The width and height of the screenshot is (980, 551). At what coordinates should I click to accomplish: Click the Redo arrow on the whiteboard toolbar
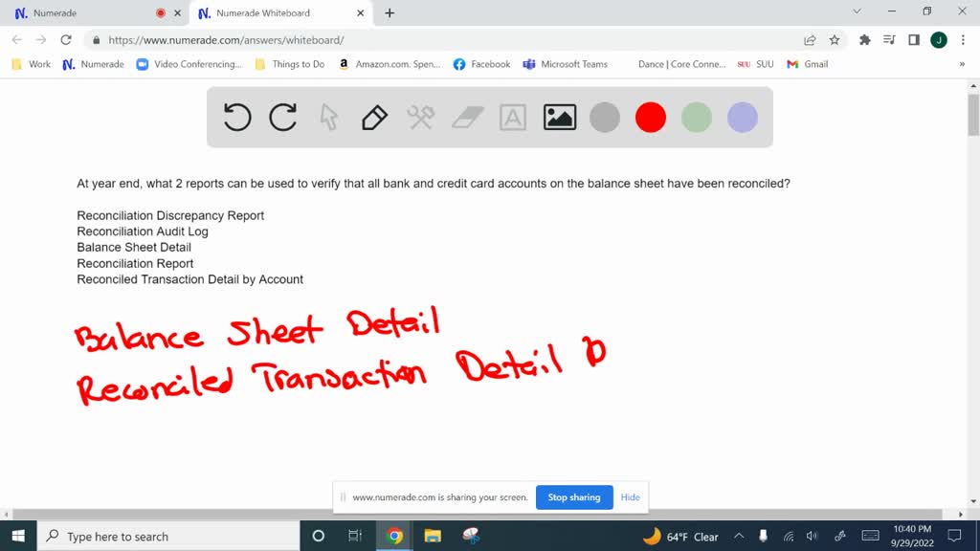283,117
